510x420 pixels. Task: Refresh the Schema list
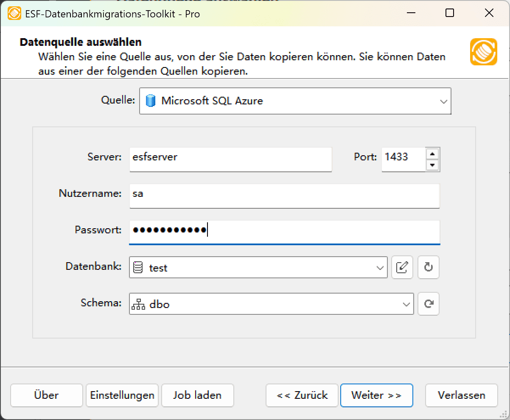pyautogui.click(x=428, y=304)
